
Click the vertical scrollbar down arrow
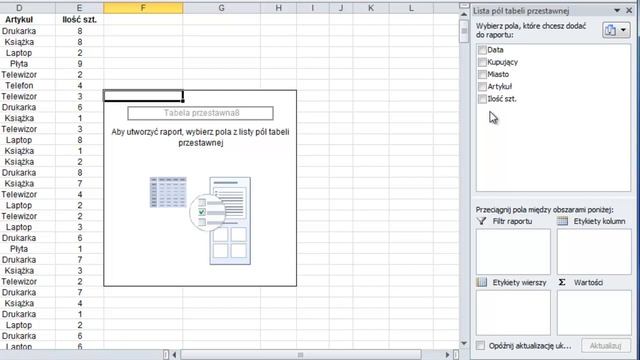464,343
